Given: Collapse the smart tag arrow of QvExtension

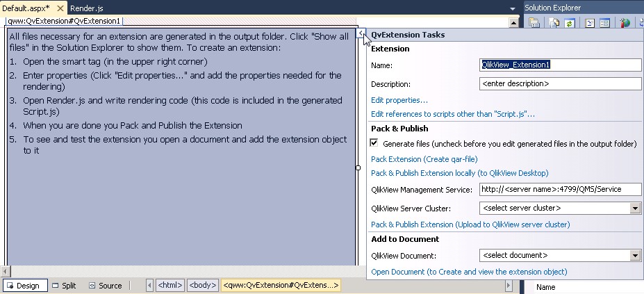Looking at the screenshot, I should point(360,33).
